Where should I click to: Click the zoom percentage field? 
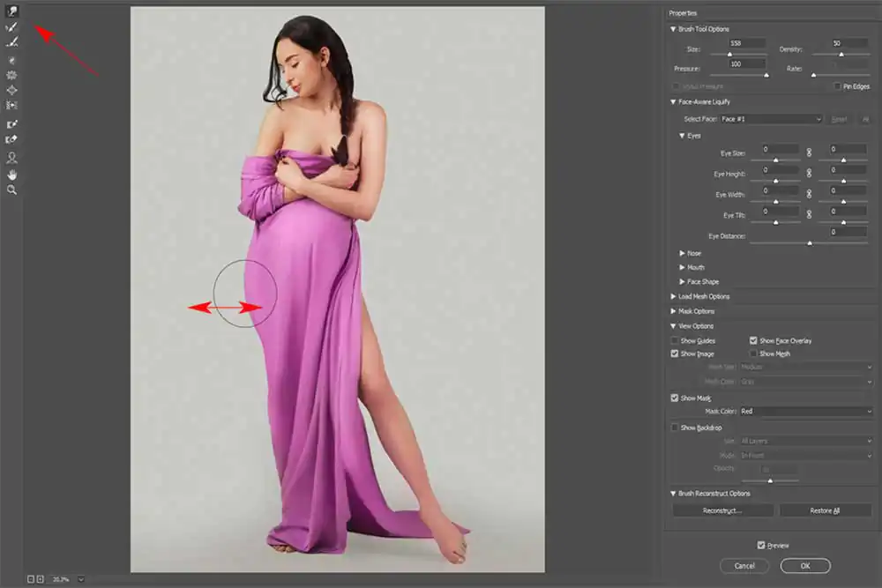click(x=59, y=579)
